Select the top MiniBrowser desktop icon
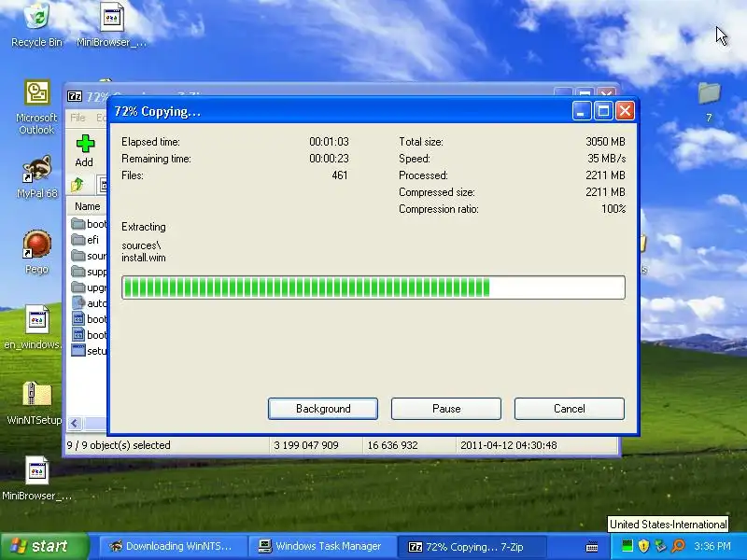This screenshot has width=747, height=560. [x=112, y=25]
